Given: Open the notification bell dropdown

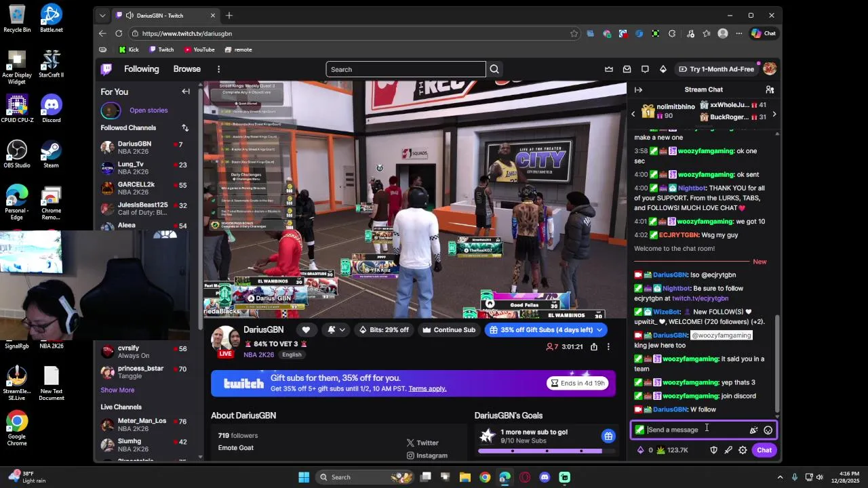Looking at the screenshot, I should pos(336,330).
